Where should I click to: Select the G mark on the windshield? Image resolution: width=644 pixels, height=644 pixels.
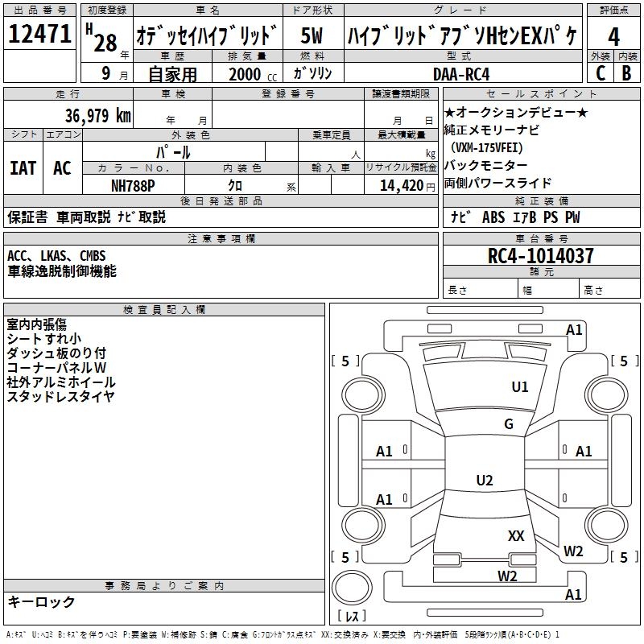click(509, 424)
